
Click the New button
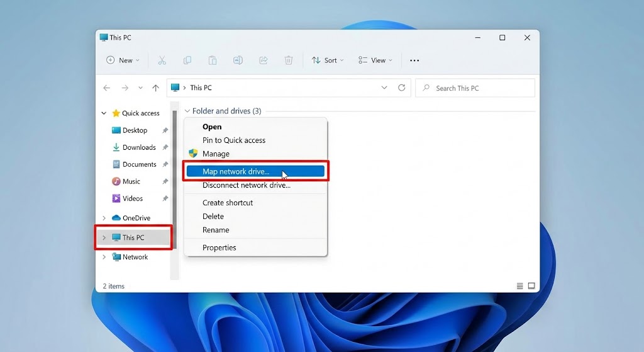pos(119,60)
